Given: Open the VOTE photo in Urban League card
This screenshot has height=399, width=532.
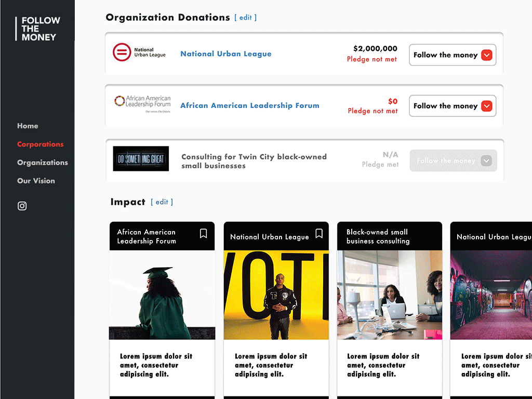Looking at the screenshot, I should pyautogui.click(x=276, y=295).
